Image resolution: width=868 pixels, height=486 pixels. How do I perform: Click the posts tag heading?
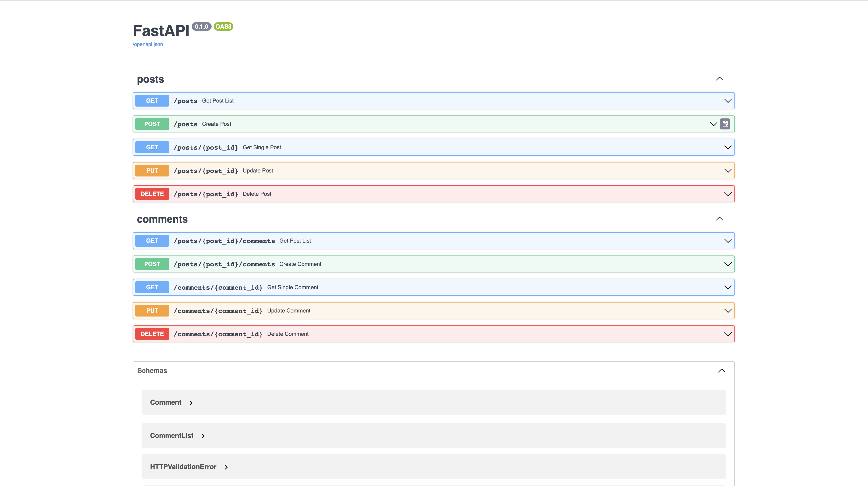pos(150,79)
